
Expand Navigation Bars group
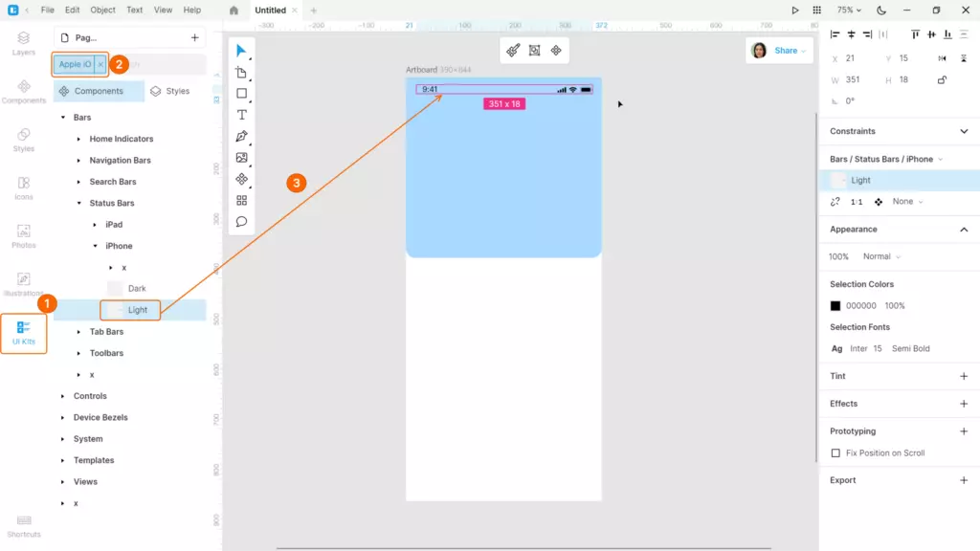point(78,161)
